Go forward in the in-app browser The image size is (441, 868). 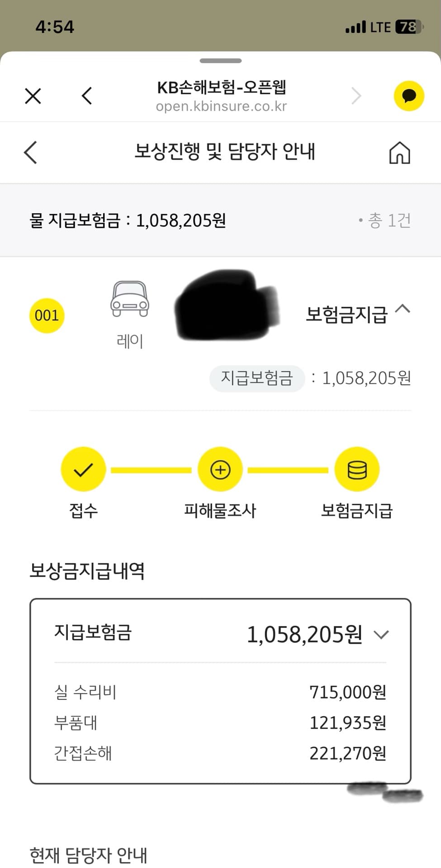point(356,96)
